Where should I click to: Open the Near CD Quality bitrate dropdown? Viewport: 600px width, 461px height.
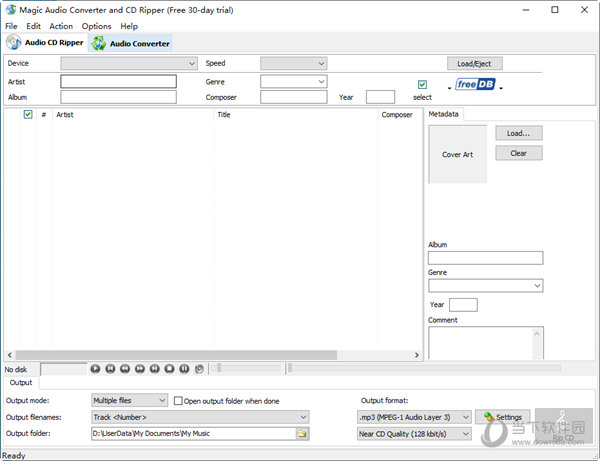[x=414, y=434]
